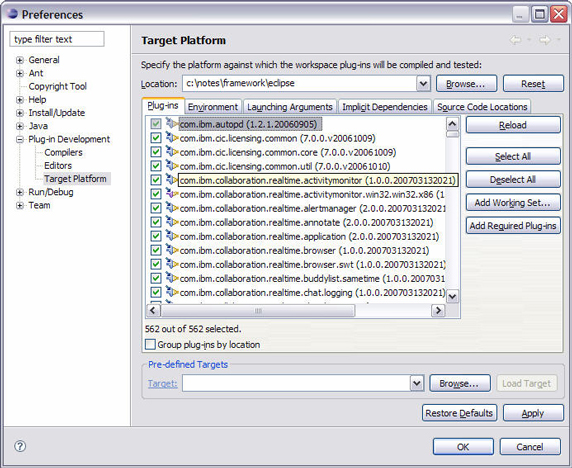
Task: Click fragment icon beside activitymonitor.win32.win32.x86
Action: (x=172, y=194)
